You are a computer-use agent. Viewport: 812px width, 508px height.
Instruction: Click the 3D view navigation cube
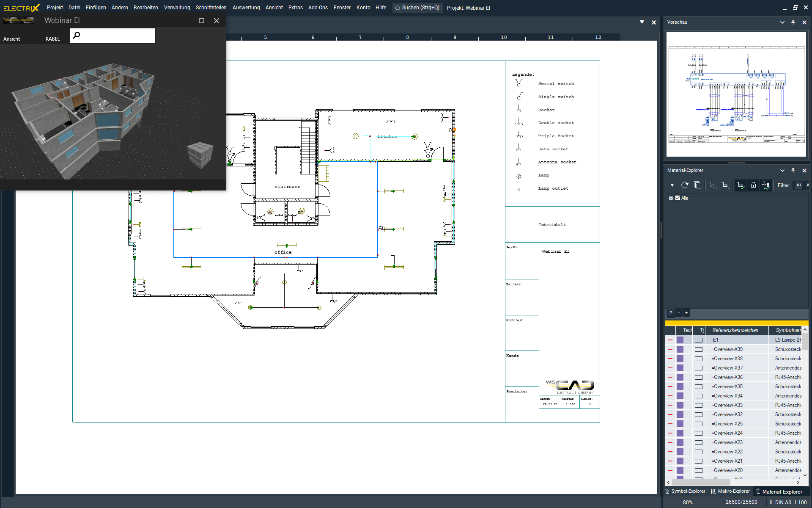200,155
